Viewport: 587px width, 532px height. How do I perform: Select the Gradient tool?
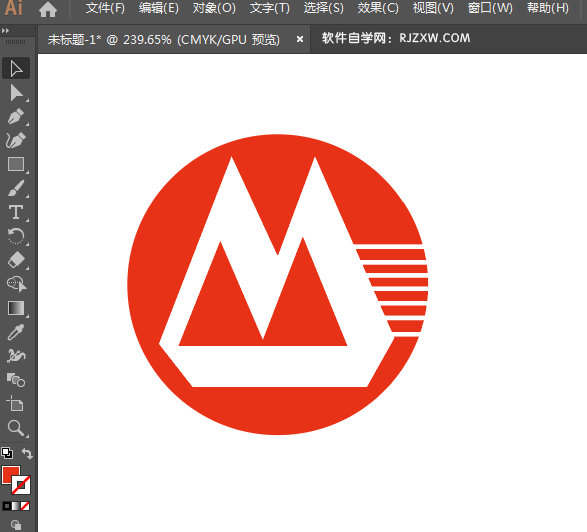(x=16, y=308)
